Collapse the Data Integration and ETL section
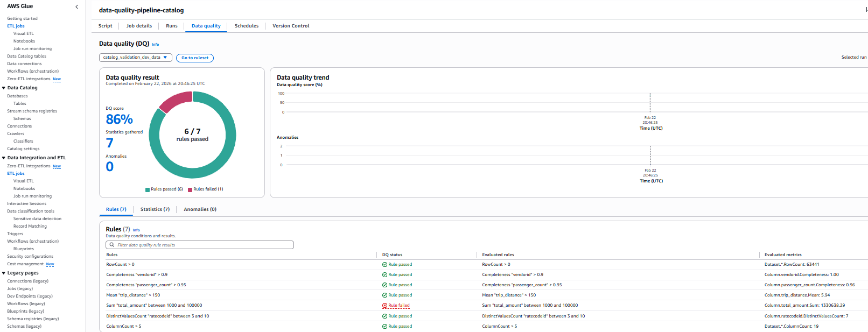The image size is (868, 332). (x=4, y=158)
